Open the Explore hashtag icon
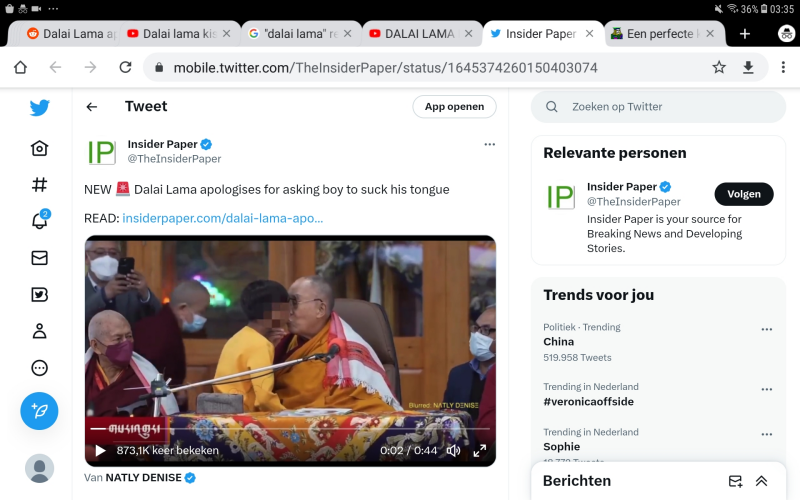800x500 pixels. (39, 184)
